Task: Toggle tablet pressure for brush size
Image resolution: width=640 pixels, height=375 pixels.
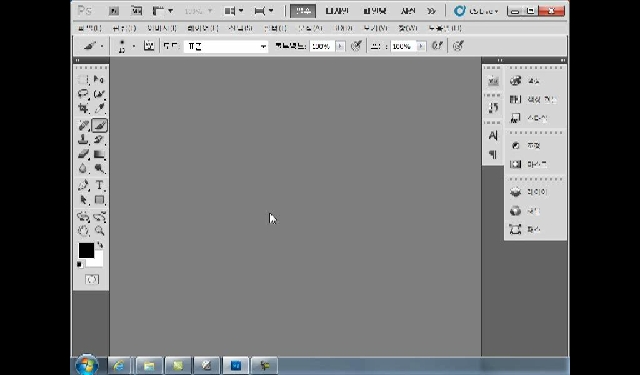Action: click(x=458, y=46)
